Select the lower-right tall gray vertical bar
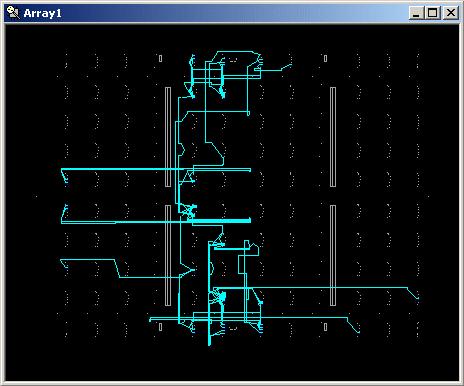This screenshot has height=386, width=464. [333, 255]
